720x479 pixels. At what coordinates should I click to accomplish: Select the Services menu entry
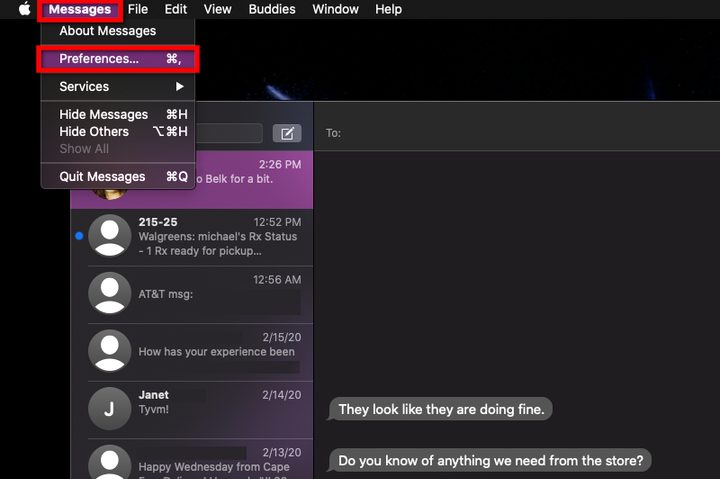118,86
